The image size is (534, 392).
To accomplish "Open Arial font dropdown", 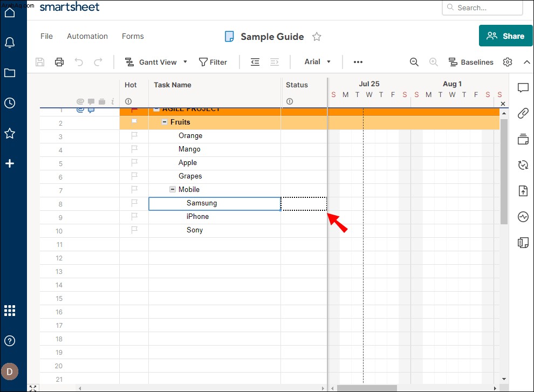I will coord(317,61).
